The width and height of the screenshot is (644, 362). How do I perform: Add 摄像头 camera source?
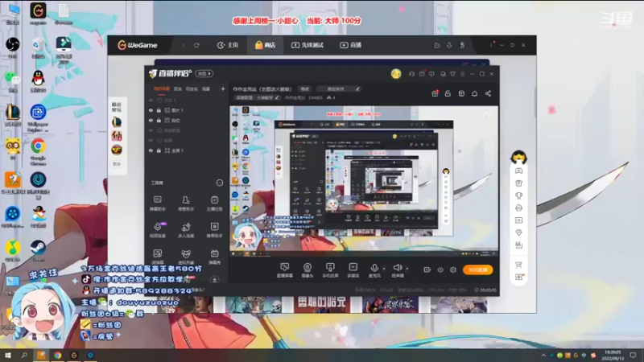308,270
